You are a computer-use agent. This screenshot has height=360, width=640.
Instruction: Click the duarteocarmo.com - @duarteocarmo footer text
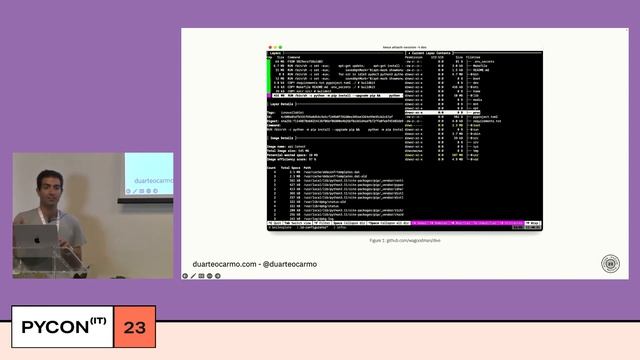[255, 264]
